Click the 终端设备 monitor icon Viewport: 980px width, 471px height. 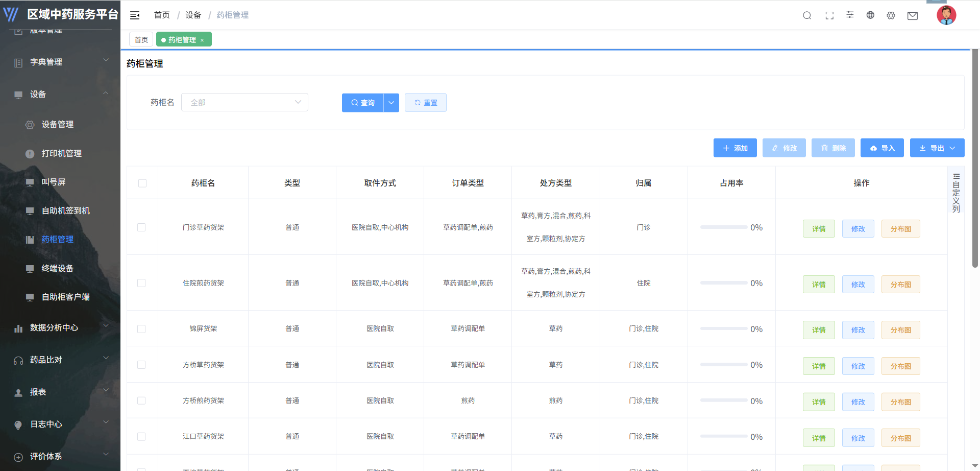[30, 269]
